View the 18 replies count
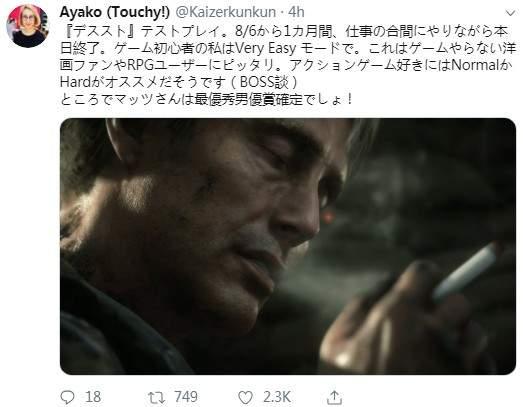The image size is (523, 407). [93, 397]
